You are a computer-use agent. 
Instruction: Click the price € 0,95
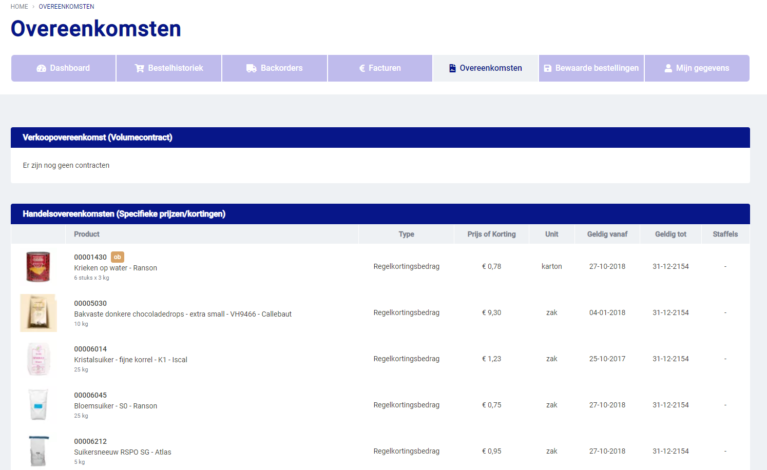tap(491, 451)
